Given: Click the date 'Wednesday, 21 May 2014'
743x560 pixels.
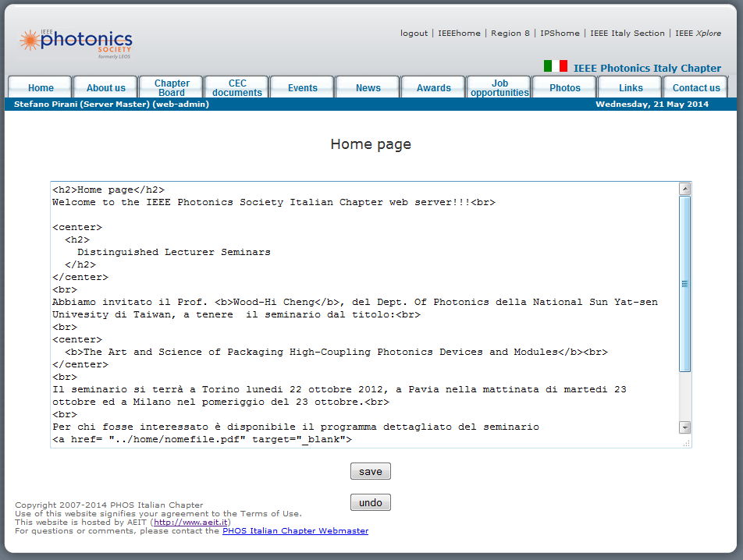Looking at the screenshot, I should (x=652, y=105).
